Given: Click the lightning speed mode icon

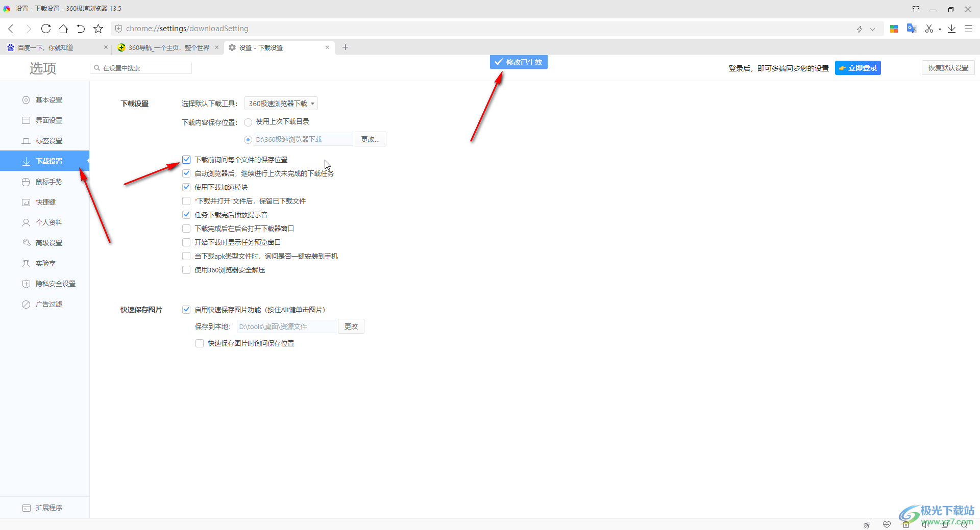Looking at the screenshot, I should (x=860, y=29).
